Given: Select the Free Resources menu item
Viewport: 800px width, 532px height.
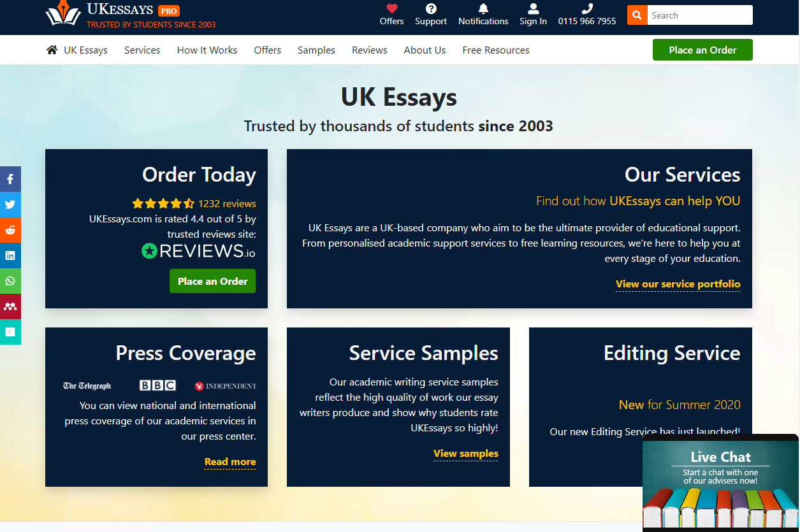Looking at the screenshot, I should tap(496, 50).
